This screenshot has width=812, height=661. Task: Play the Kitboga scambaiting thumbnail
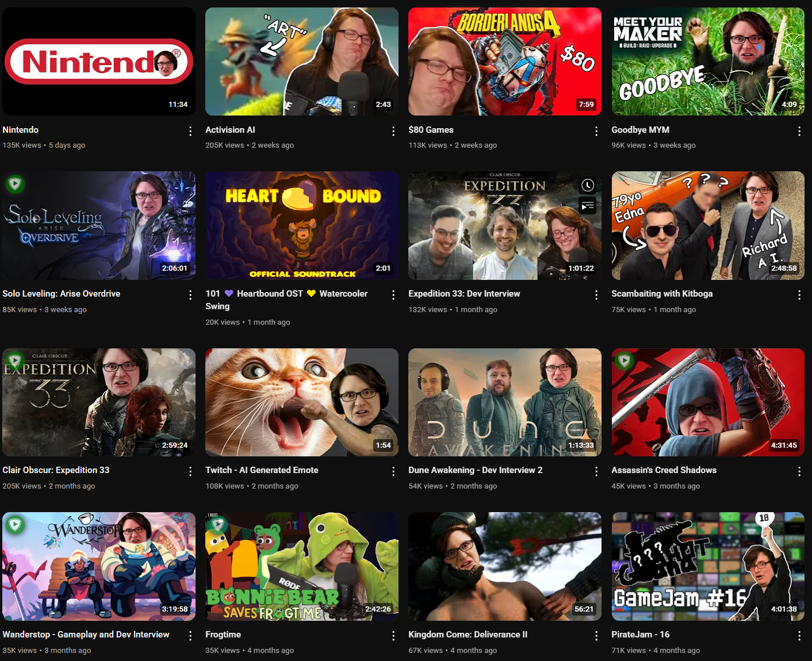[708, 225]
